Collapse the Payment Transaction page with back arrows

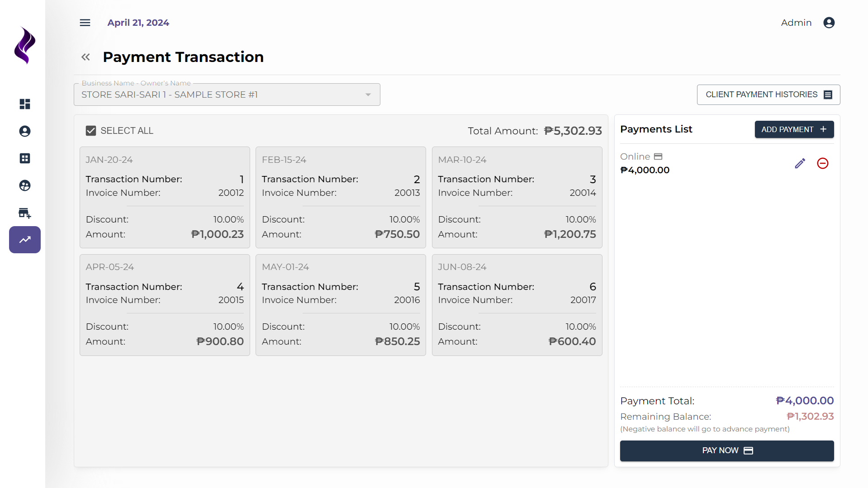pos(85,57)
